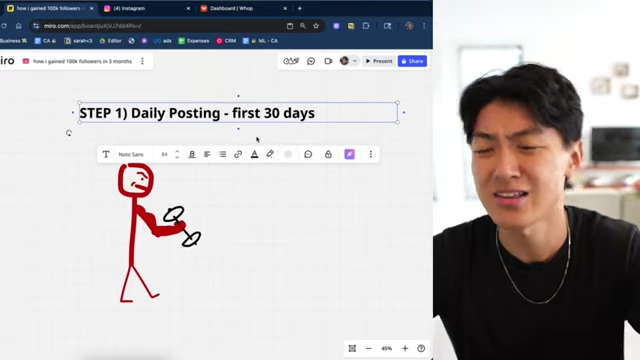
Task: Click the user avatar in Miro header
Action: [344, 61]
